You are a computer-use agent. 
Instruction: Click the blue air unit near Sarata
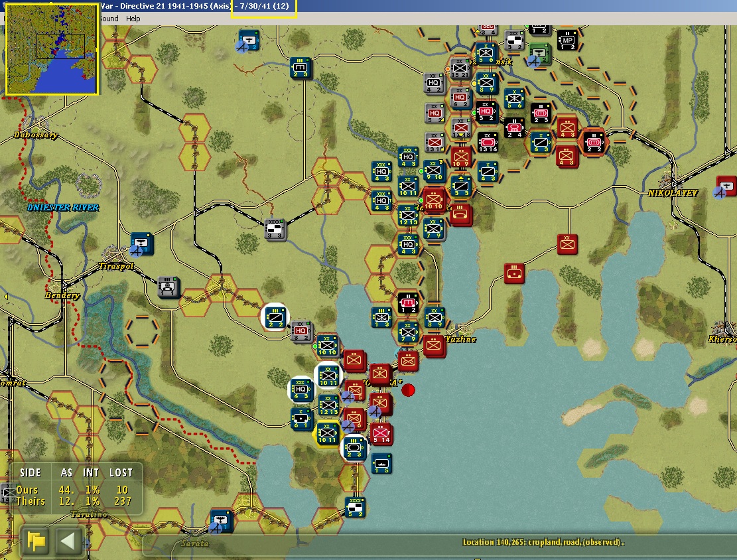(x=221, y=522)
